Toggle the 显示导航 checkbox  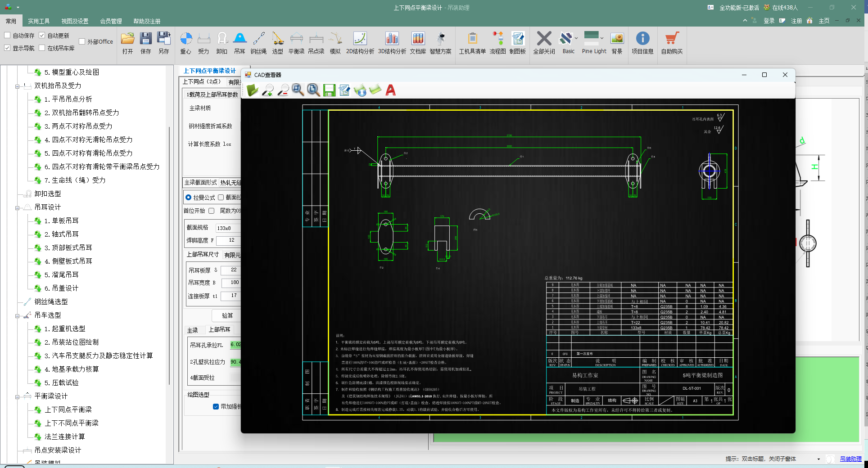pos(8,48)
